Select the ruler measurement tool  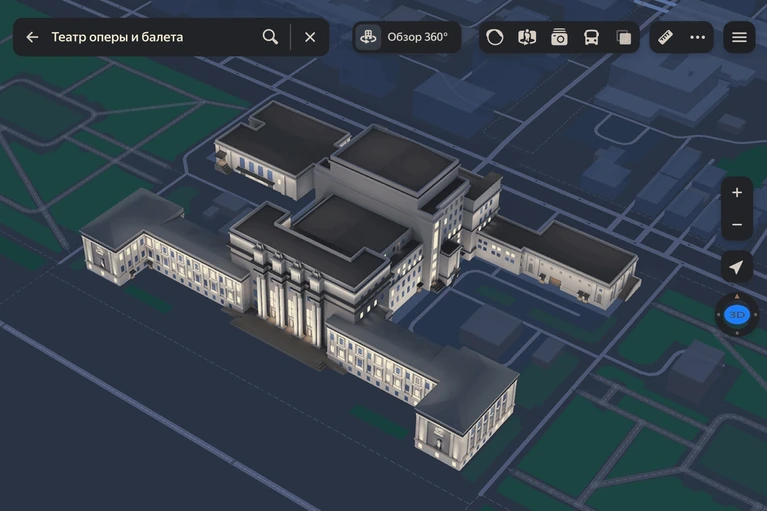pyautogui.click(x=665, y=37)
